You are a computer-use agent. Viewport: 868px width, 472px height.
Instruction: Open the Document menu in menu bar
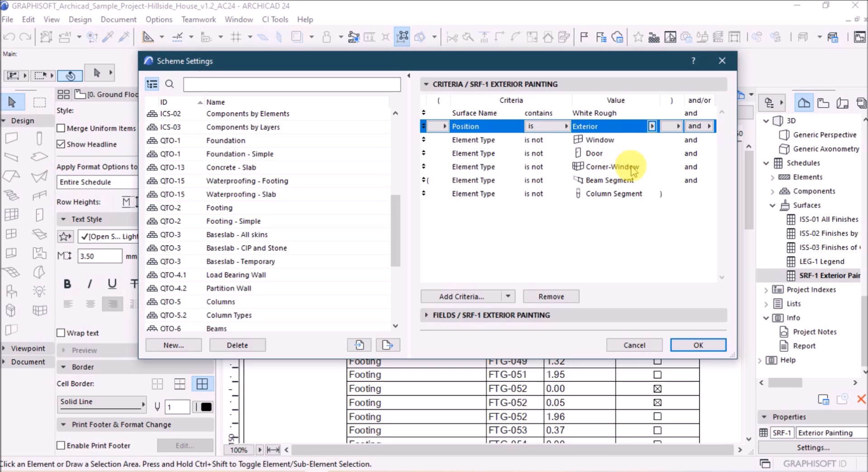coord(119,19)
